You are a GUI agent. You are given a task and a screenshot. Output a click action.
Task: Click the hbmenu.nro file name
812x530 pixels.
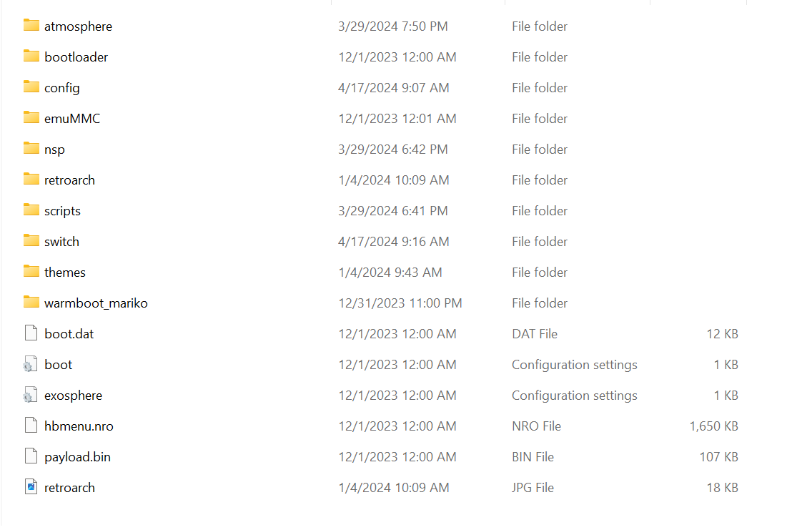[79, 426]
